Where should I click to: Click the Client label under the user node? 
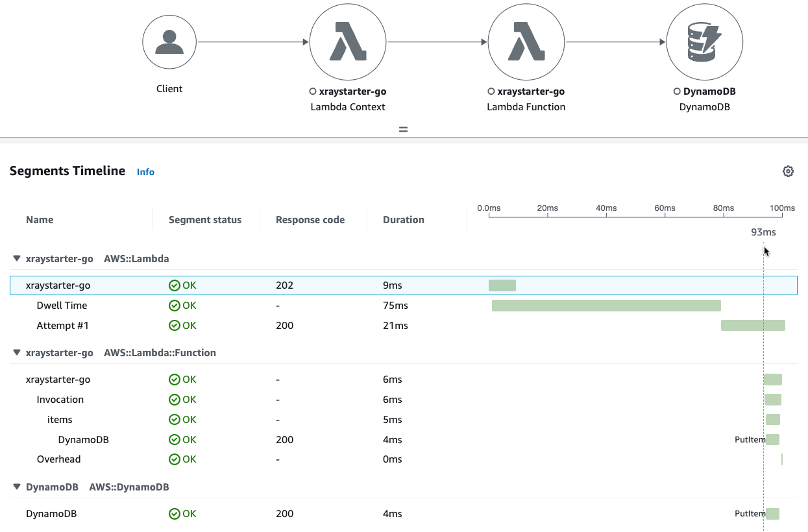(169, 89)
